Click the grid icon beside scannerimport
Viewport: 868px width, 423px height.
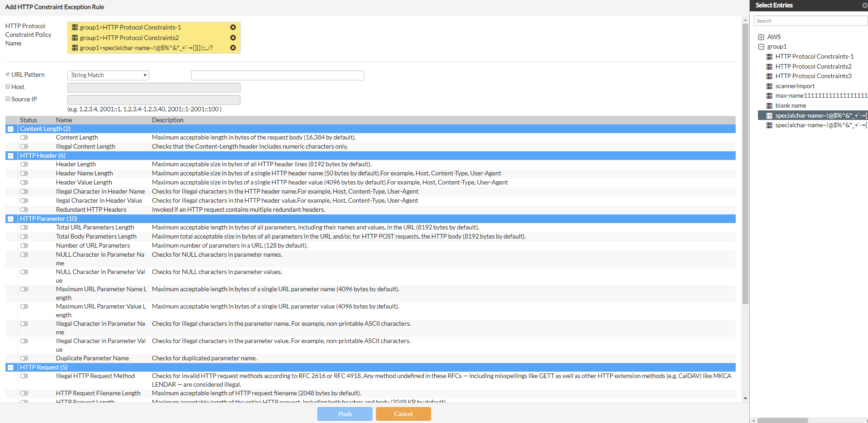769,86
